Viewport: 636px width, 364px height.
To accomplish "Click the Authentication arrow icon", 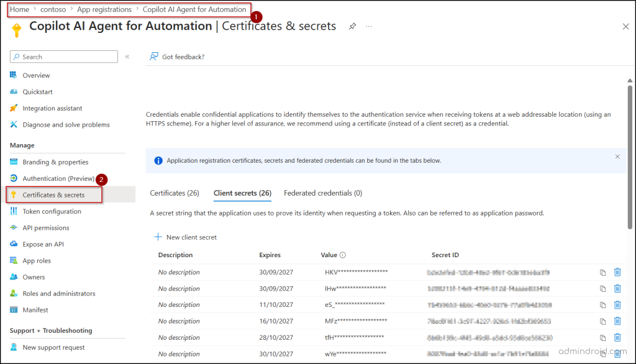I will (14, 178).
